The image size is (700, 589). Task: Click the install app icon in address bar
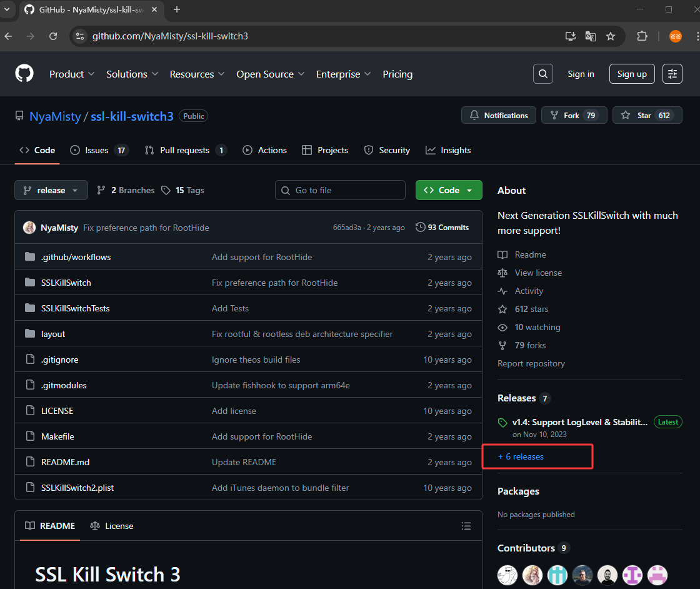[570, 36]
